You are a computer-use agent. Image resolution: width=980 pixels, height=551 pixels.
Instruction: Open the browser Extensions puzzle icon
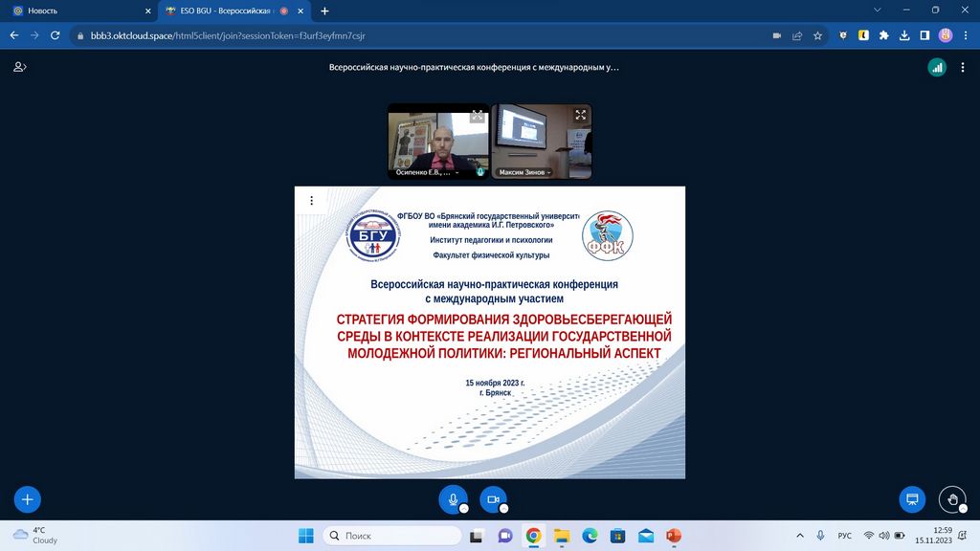pyautogui.click(x=883, y=35)
